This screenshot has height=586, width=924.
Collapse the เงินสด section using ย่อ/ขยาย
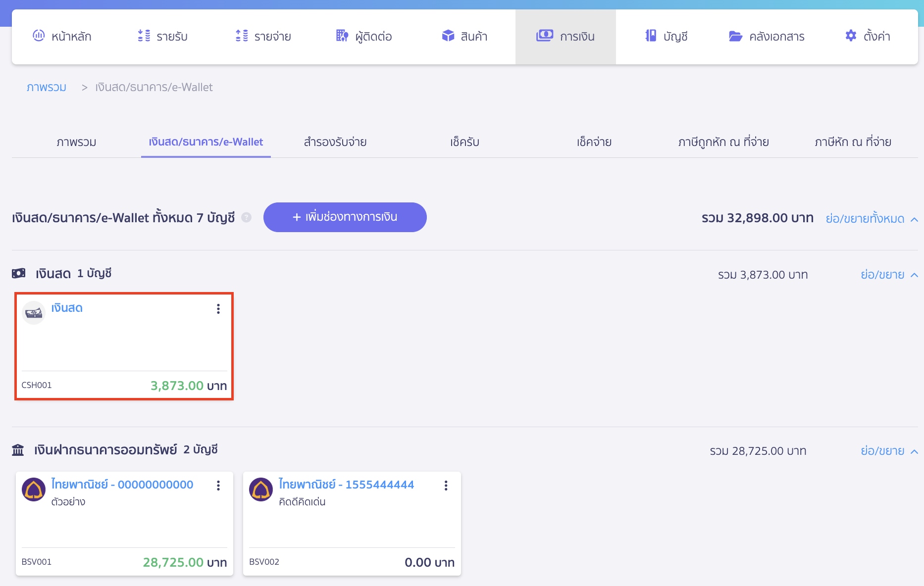(x=888, y=275)
